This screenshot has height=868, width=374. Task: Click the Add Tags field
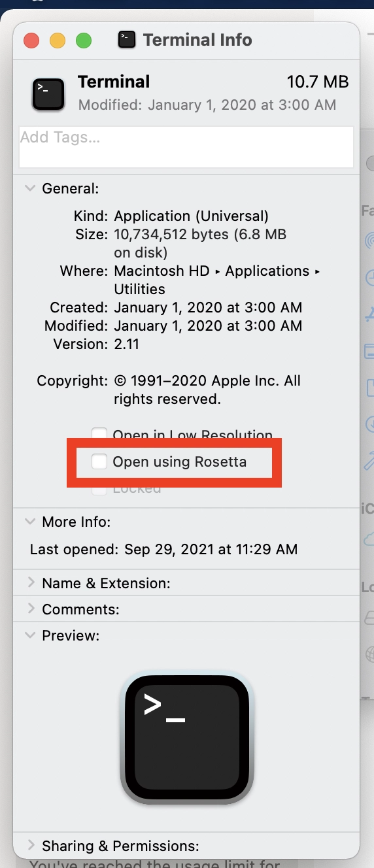pyautogui.click(x=186, y=147)
